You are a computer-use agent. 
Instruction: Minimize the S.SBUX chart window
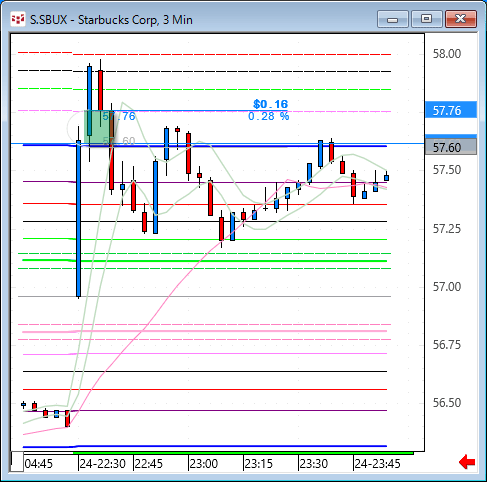tap(393, 19)
